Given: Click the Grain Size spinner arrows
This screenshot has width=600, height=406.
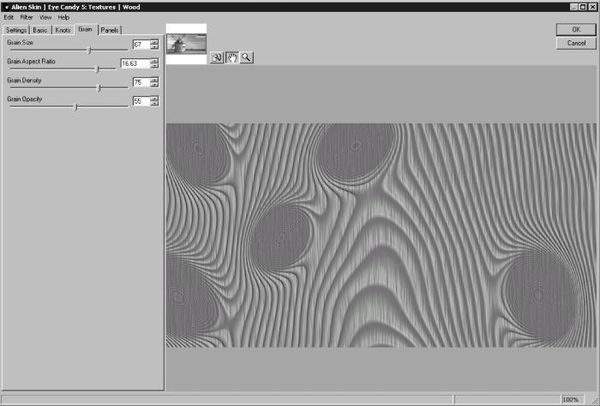Looking at the screenshot, I should 153,45.
